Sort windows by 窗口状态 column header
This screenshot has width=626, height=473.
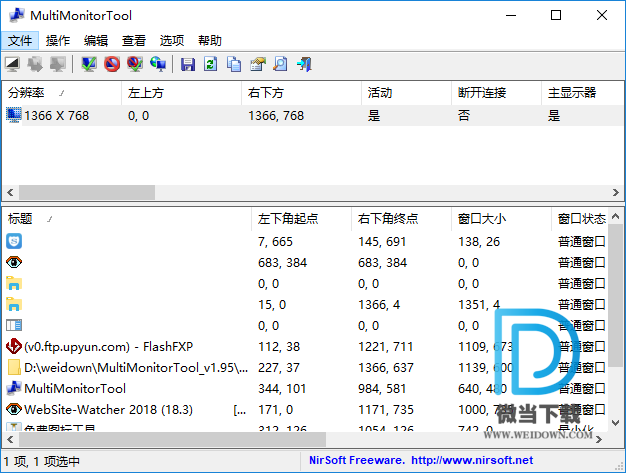[581, 219]
